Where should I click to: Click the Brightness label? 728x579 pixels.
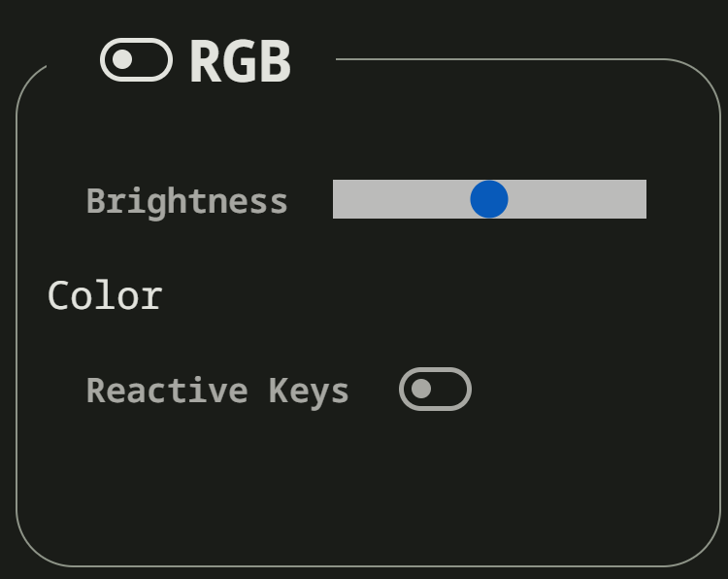coord(186,201)
